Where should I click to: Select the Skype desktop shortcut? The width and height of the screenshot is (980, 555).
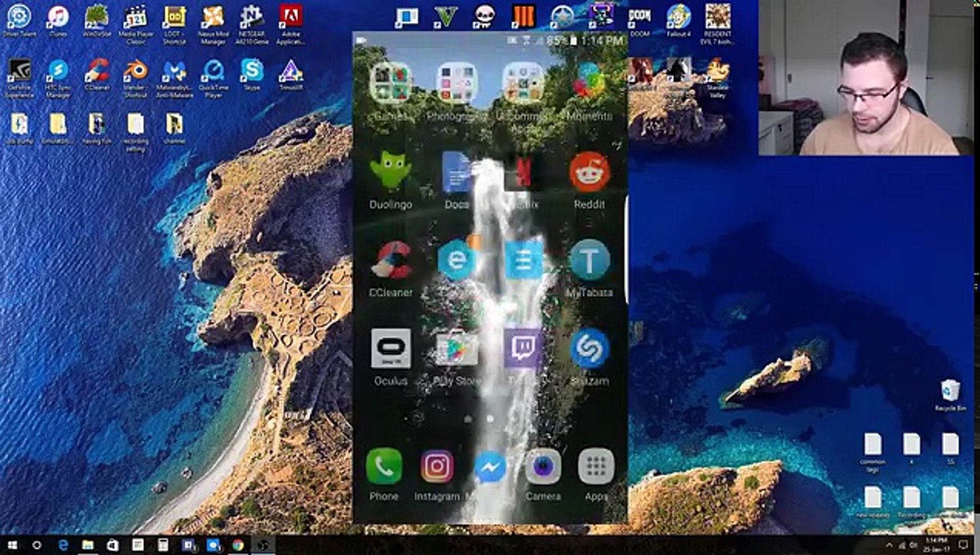pyautogui.click(x=252, y=75)
